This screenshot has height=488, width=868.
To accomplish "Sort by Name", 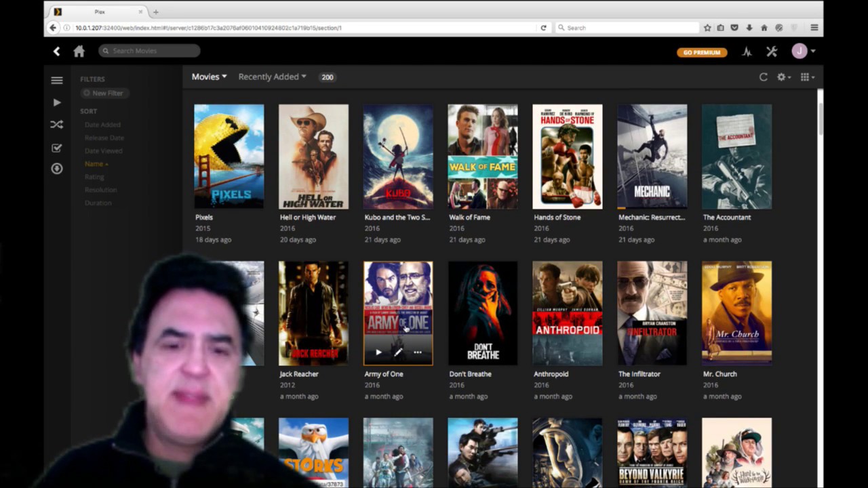I will (96, 164).
